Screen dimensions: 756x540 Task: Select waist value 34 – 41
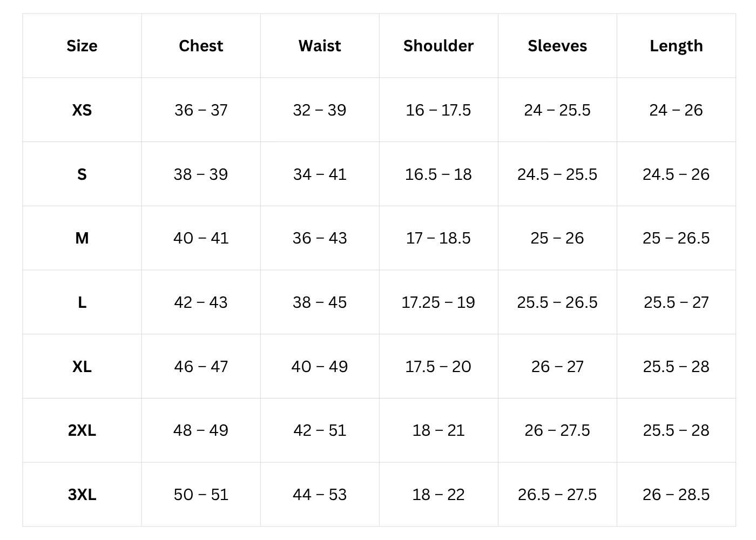[320, 174]
